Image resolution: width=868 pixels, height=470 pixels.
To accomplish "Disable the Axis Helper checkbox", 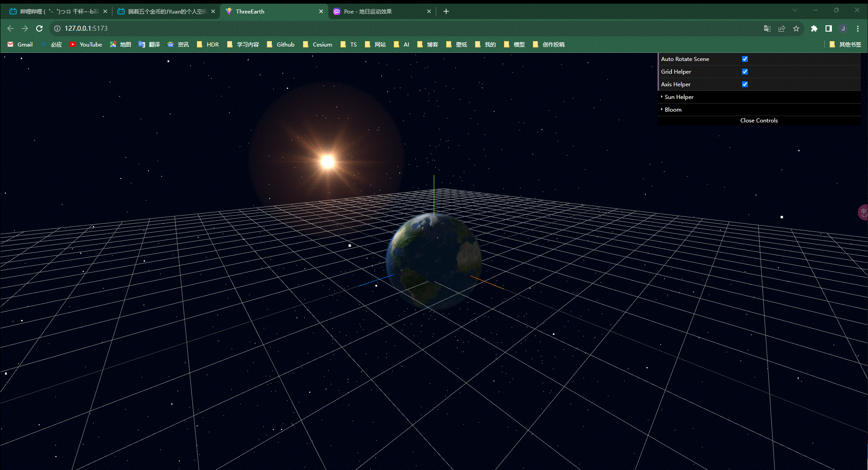I will pyautogui.click(x=745, y=84).
